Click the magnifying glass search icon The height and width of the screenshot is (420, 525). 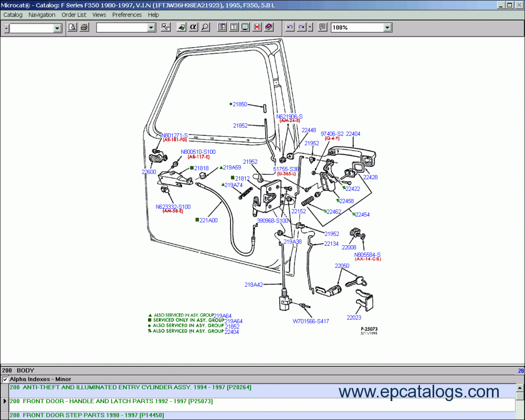coord(205,27)
